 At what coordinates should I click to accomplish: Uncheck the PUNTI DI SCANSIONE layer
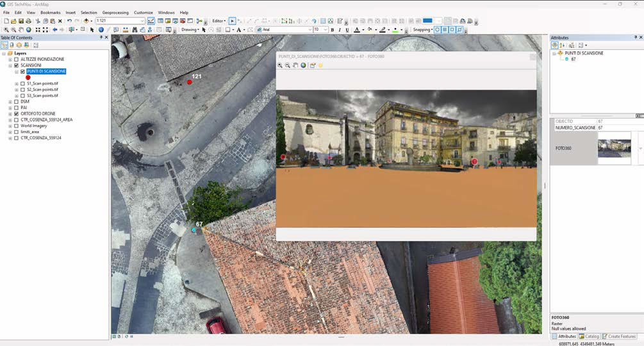pos(22,71)
